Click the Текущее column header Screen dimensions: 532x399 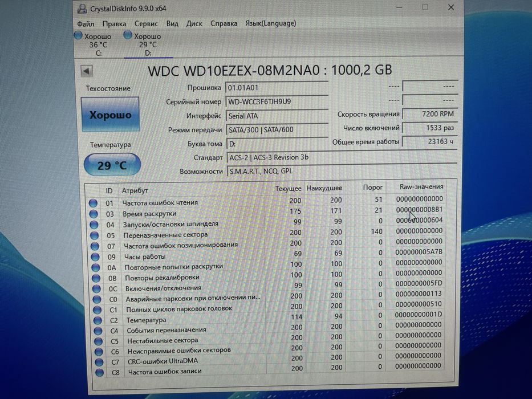point(288,188)
